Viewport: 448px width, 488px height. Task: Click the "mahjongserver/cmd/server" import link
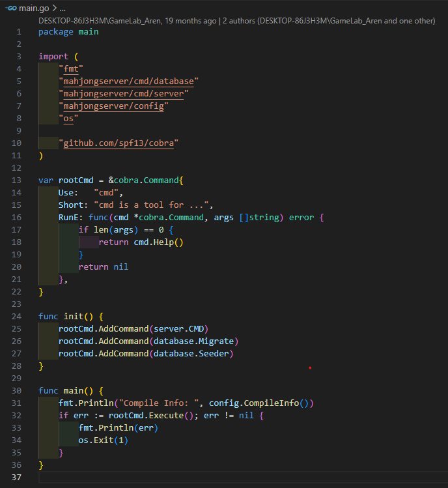(x=123, y=94)
